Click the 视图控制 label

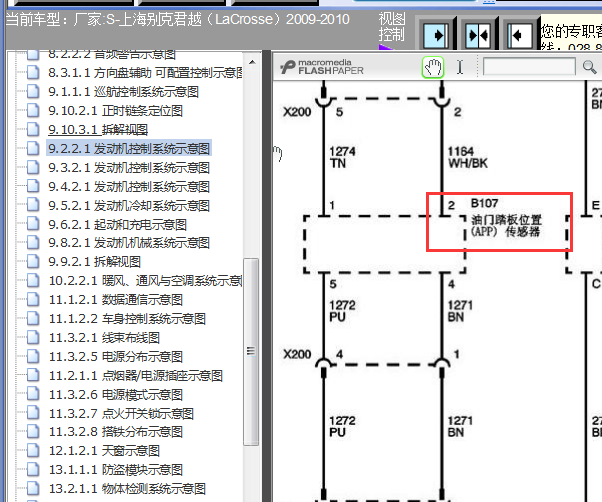pos(392,26)
